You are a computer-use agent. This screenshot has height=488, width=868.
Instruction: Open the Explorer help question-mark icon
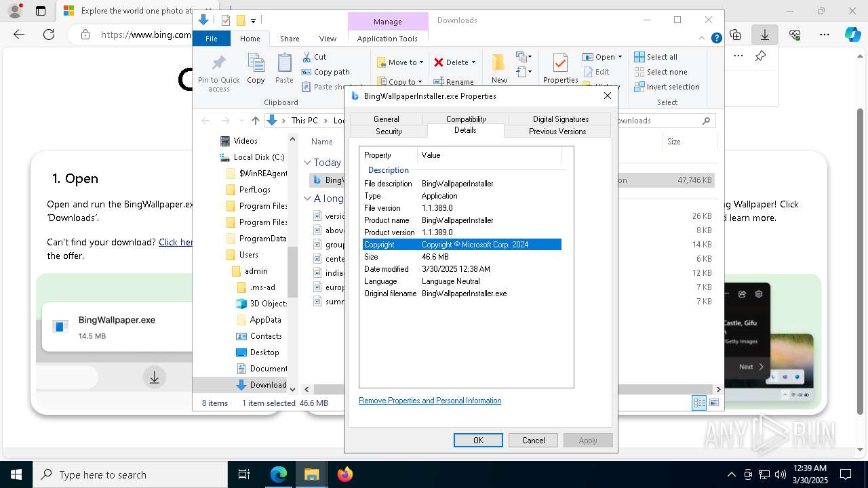[716, 39]
